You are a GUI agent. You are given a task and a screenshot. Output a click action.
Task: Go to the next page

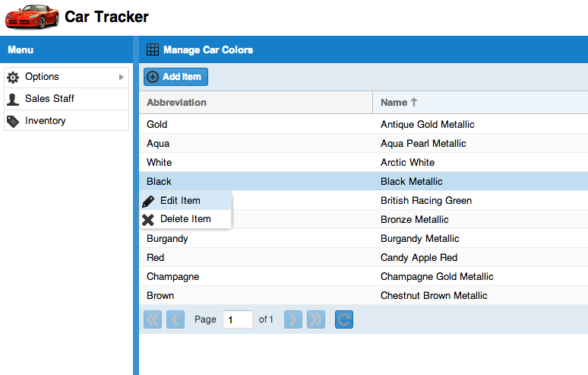(293, 319)
